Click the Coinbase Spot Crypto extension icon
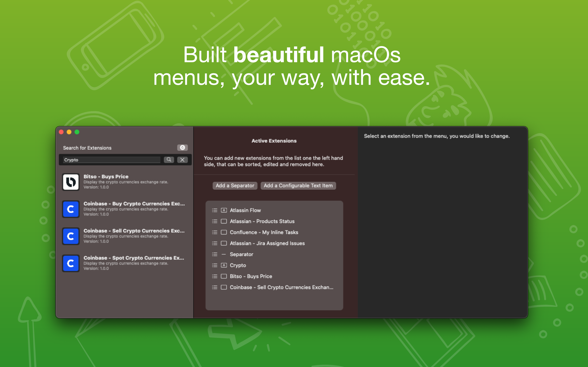This screenshot has width=588, height=367. [x=71, y=263]
